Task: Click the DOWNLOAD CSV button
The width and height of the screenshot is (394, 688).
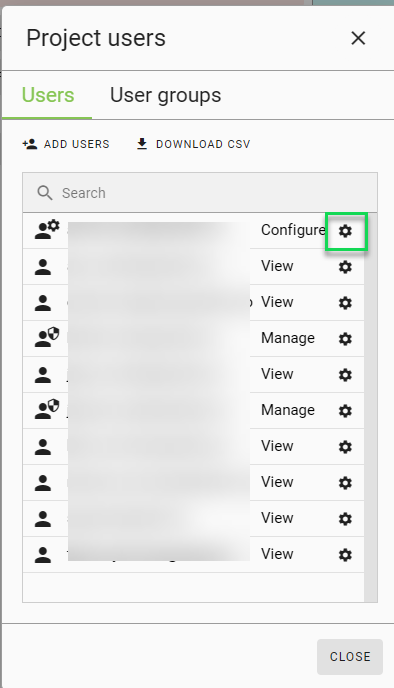Action: pyautogui.click(x=193, y=144)
